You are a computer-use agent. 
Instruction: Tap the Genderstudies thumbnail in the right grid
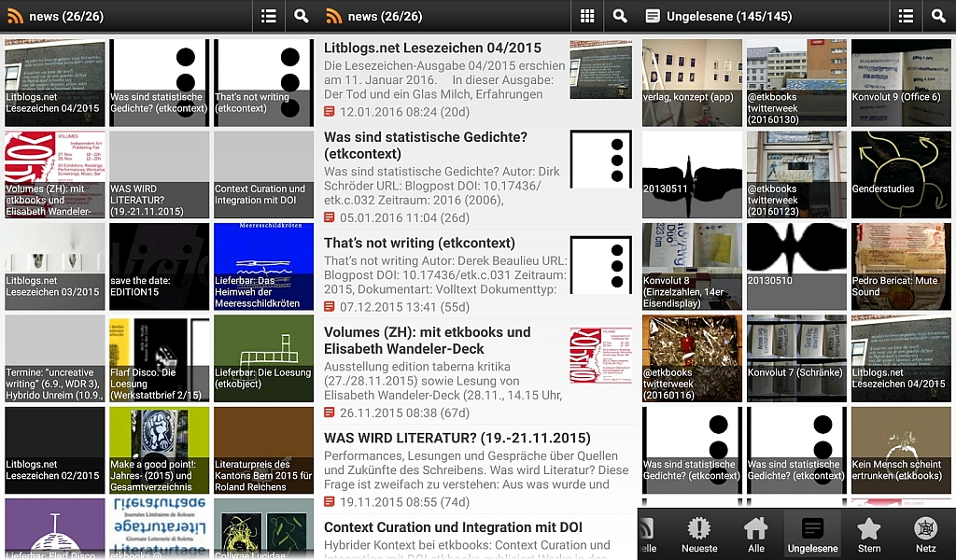[x=901, y=174]
